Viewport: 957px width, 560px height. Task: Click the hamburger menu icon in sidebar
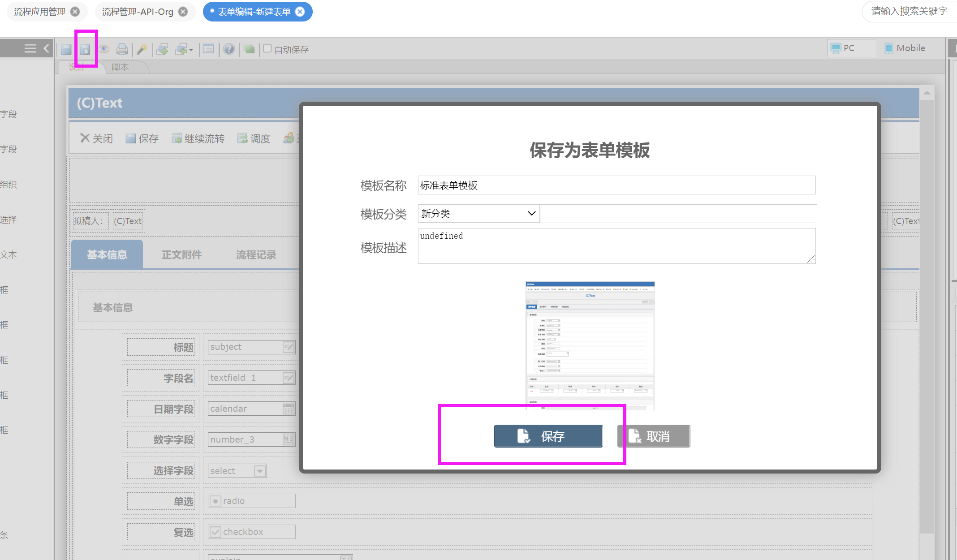(x=30, y=48)
